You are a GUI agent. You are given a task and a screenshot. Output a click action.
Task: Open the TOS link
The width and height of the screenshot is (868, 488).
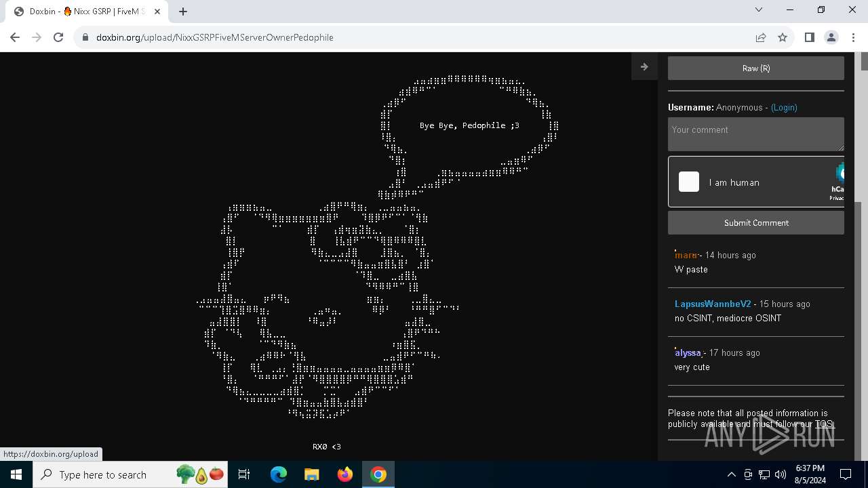824,424
